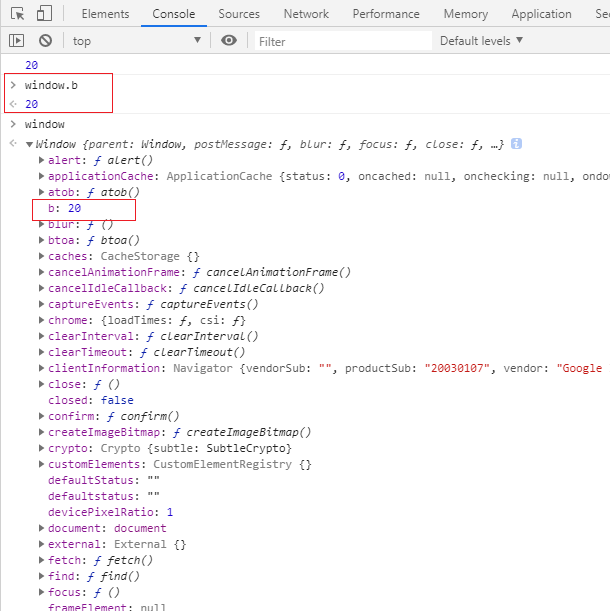610x611 pixels.
Task: Click the SubtleCrypto value in crypto row
Action: 247,448
